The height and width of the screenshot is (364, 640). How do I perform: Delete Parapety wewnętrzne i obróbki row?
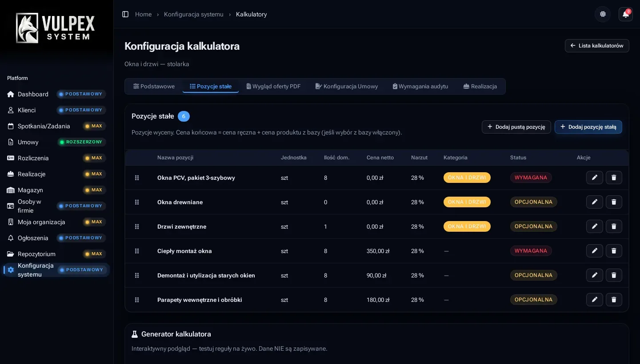614,300
